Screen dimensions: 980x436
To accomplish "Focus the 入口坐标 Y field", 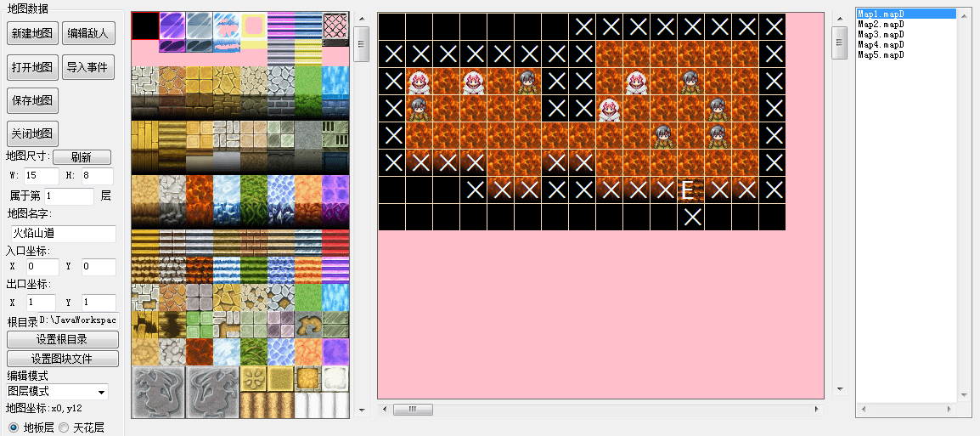I will click(99, 267).
